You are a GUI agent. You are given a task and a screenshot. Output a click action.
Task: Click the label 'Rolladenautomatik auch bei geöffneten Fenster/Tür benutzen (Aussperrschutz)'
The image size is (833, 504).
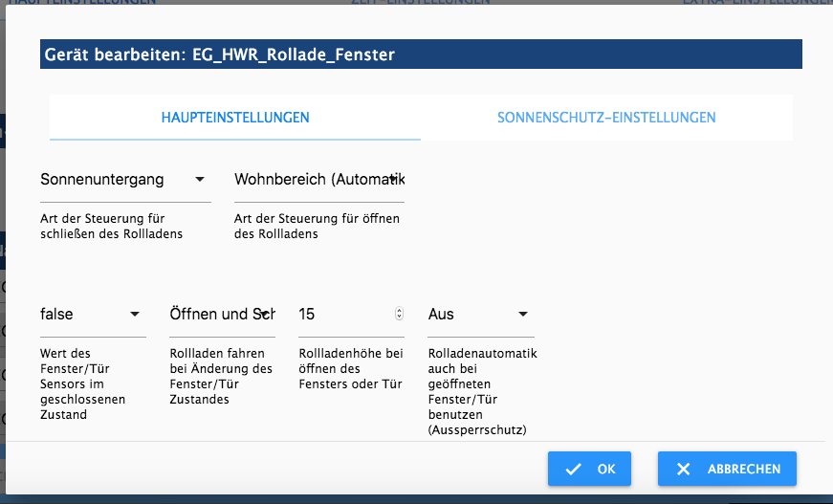[x=482, y=391]
